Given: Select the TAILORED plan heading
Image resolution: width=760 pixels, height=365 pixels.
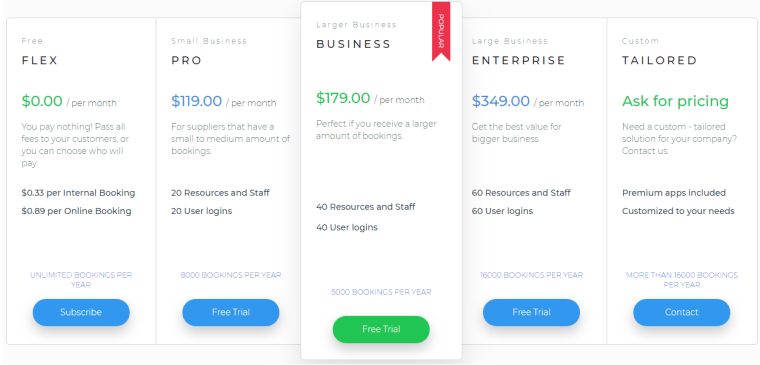Looking at the screenshot, I should click(660, 61).
